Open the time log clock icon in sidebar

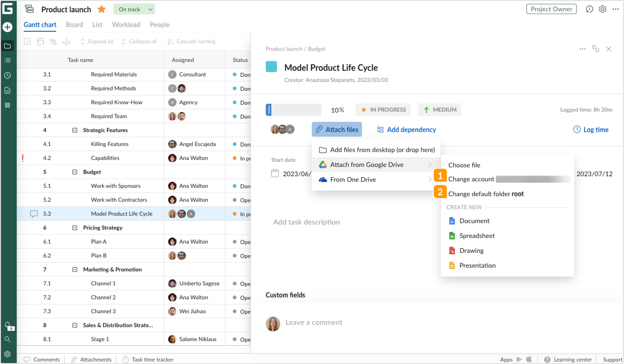coord(7,75)
